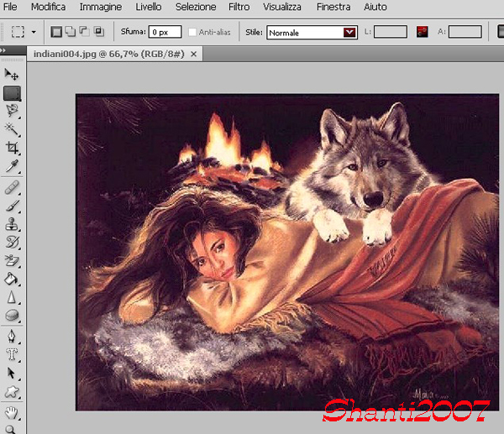This screenshot has width=504, height=434.
Task: Select the Zoom tool
Action: coord(11,429)
